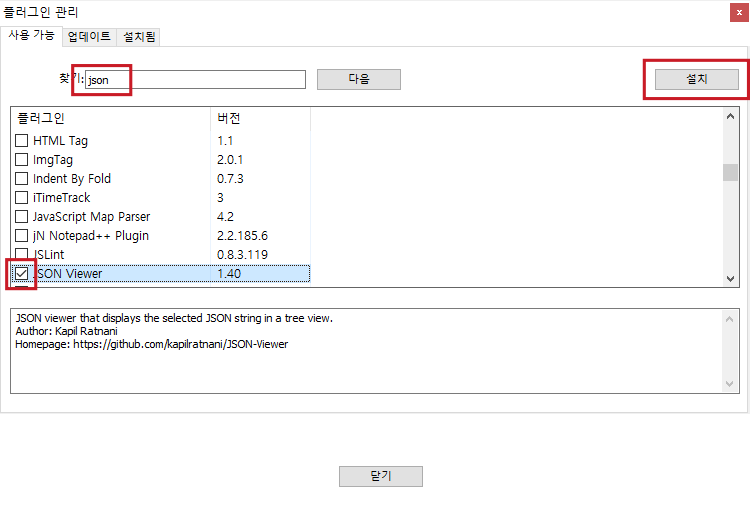Uncheck the JSON Viewer checkbox
The height and width of the screenshot is (514, 750).
(x=22, y=273)
